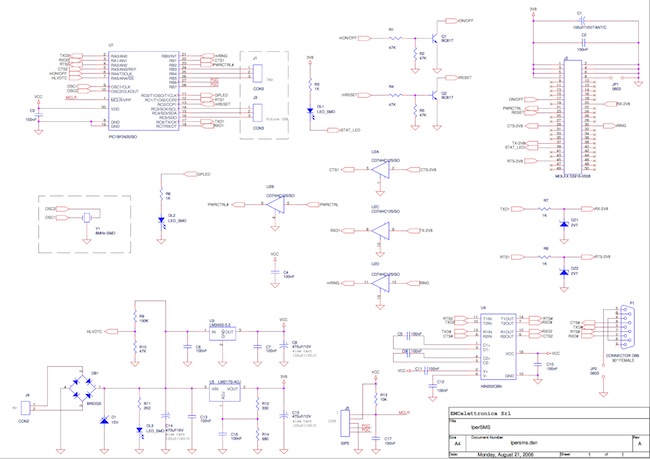Select the 'A4' size cell

coord(457,444)
